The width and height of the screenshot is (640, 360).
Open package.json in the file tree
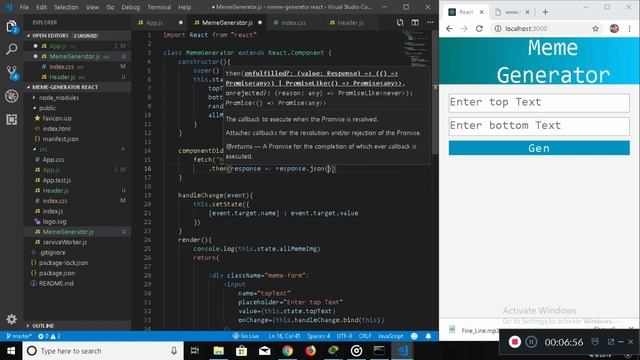click(57, 273)
